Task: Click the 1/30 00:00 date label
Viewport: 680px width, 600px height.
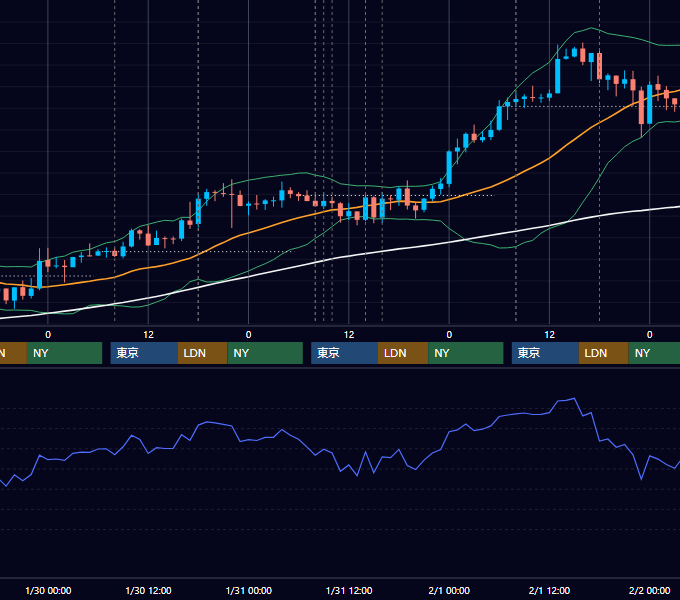Action: (48, 590)
